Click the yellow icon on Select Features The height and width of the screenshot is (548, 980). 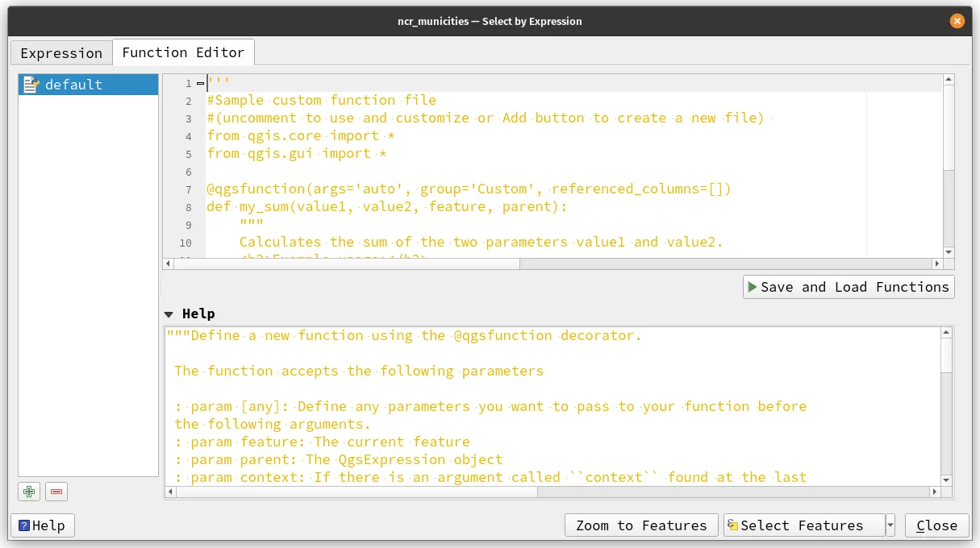[736, 525]
